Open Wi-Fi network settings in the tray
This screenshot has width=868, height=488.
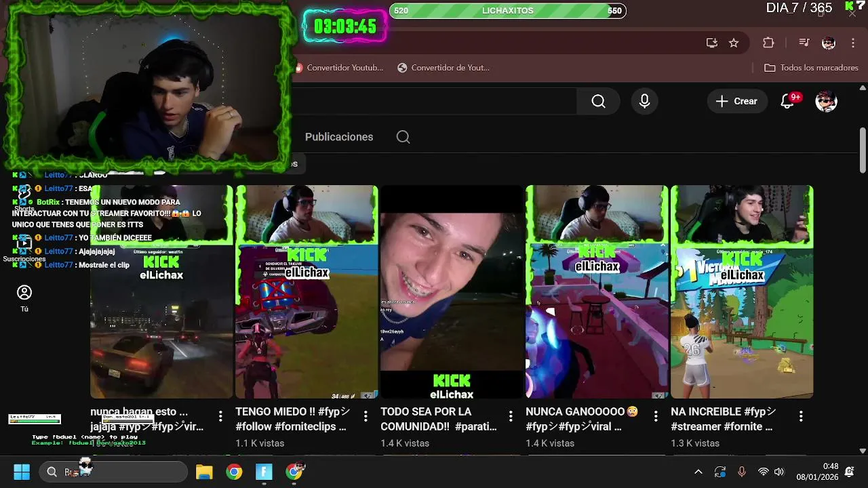tap(763, 472)
